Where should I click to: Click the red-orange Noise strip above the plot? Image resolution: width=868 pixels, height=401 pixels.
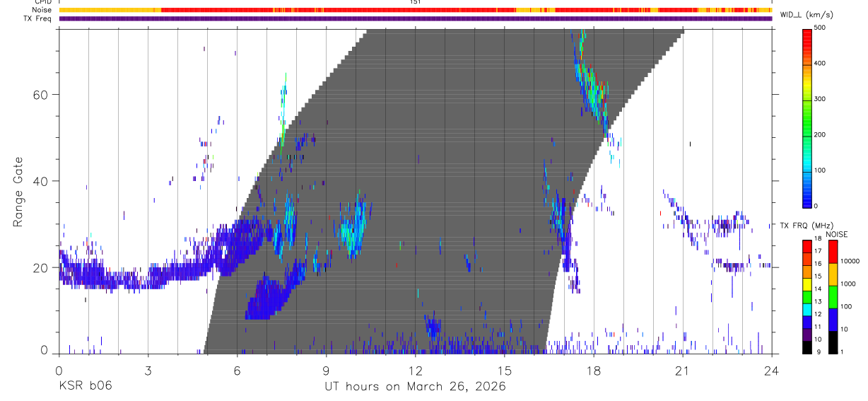pos(415,10)
